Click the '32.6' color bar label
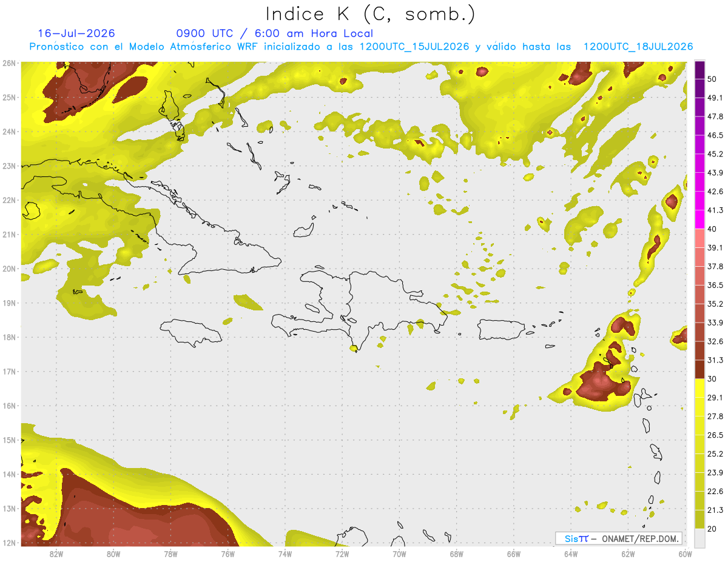This screenshot has width=728, height=562. click(715, 341)
